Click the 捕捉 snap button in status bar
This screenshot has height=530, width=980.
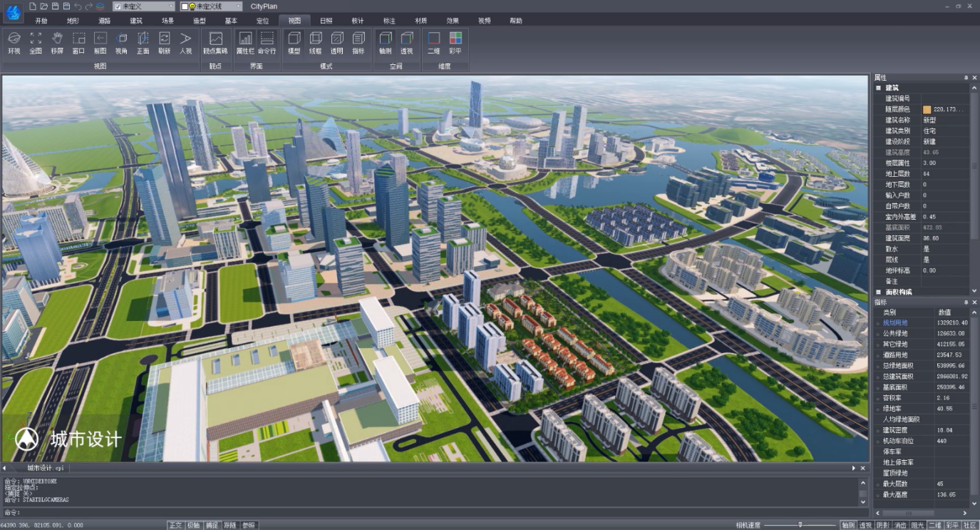click(x=212, y=525)
